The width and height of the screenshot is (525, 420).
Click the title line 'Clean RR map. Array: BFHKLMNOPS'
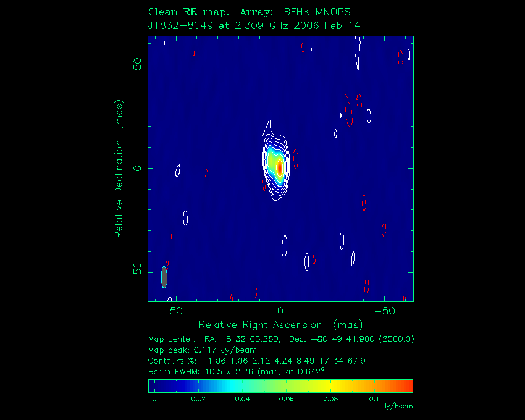(250, 12)
